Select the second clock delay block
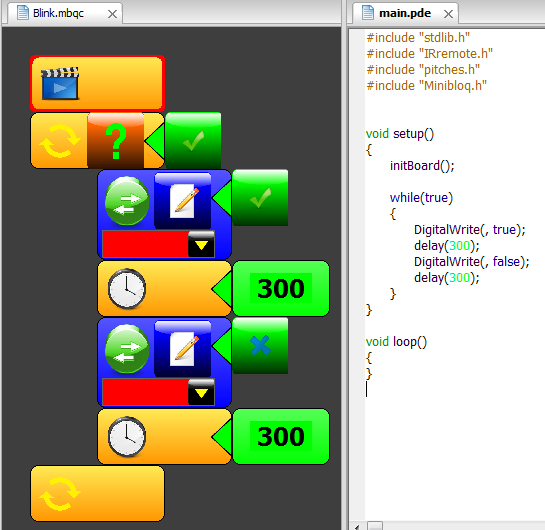This screenshot has width=545, height=530. click(x=164, y=437)
